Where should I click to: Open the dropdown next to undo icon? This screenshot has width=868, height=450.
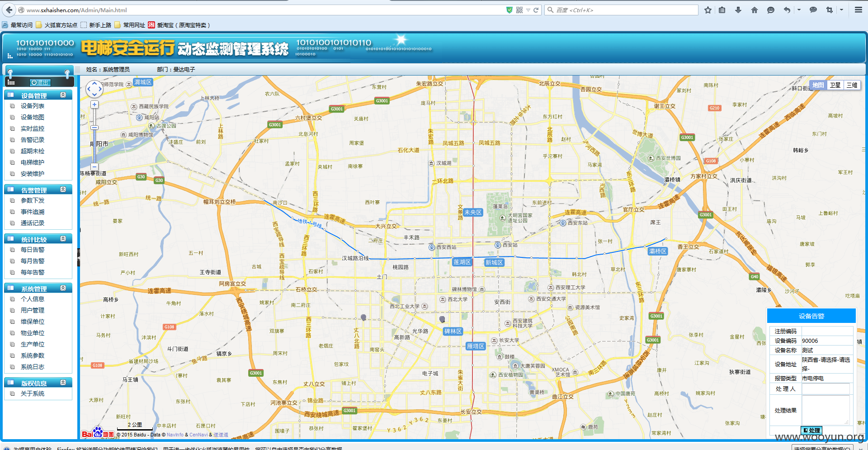(799, 10)
